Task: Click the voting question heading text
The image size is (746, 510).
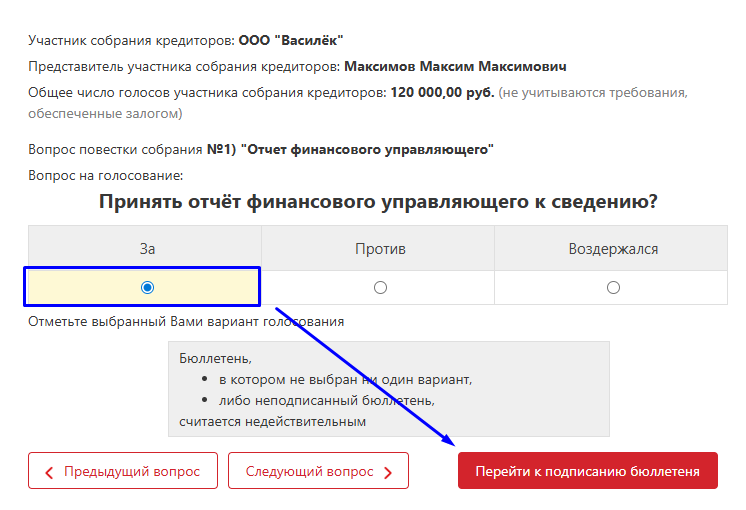Action: [x=378, y=201]
